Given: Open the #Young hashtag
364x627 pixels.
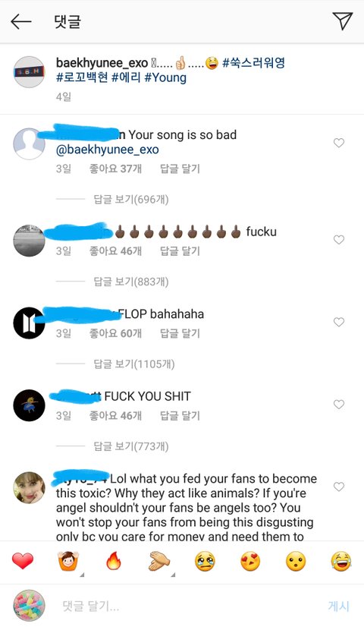Looking at the screenshot, I should (165, 77).
